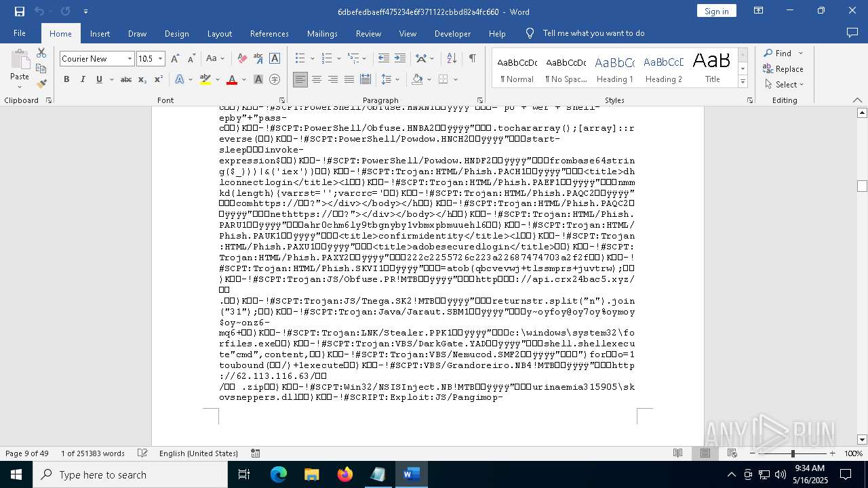868x488 pixels.
Task: Copy selection with the Copy icon
Action: (x=41, y=68)
